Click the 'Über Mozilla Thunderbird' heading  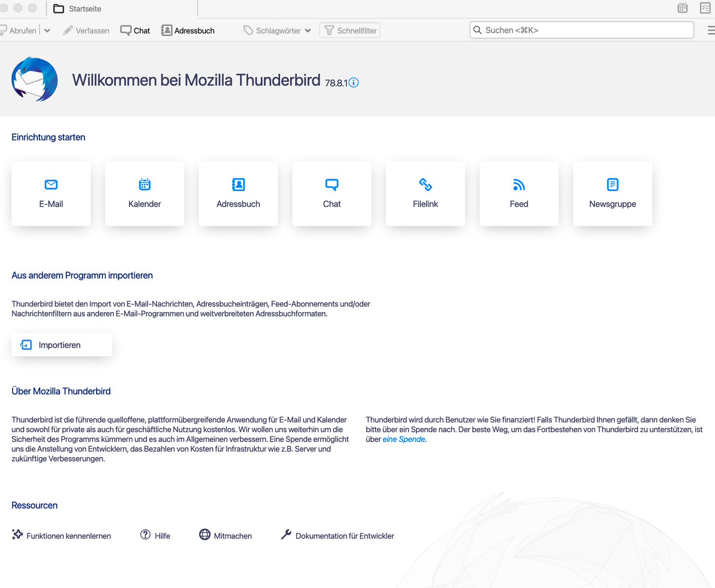coord(61,391)
